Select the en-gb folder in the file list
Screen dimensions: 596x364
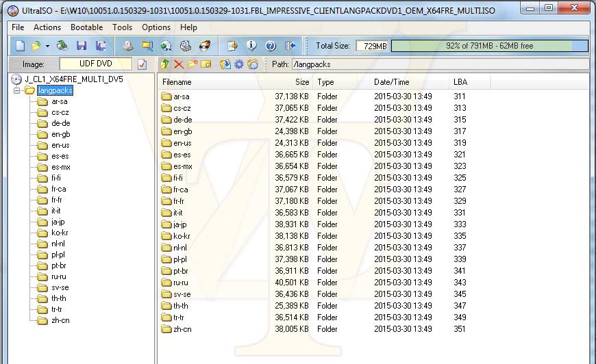182,131
